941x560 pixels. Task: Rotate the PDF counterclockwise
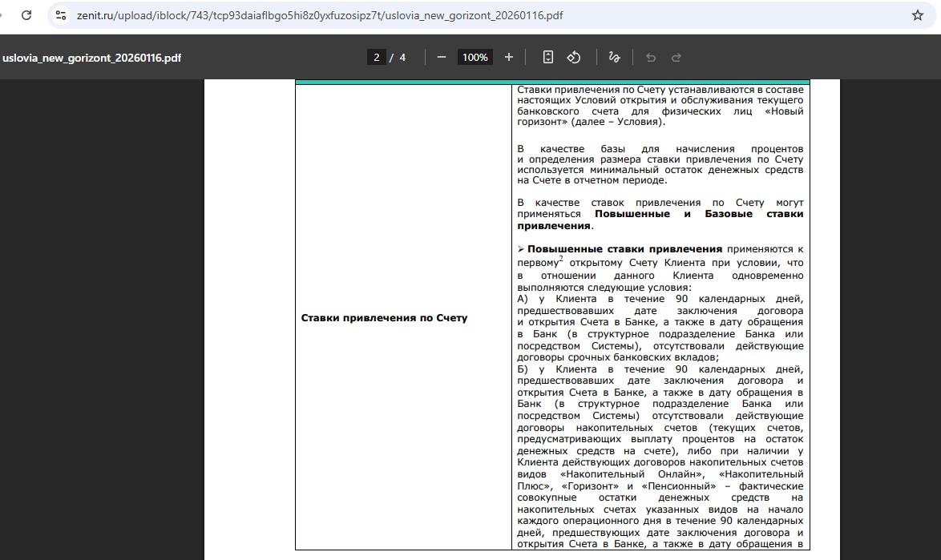574,57
